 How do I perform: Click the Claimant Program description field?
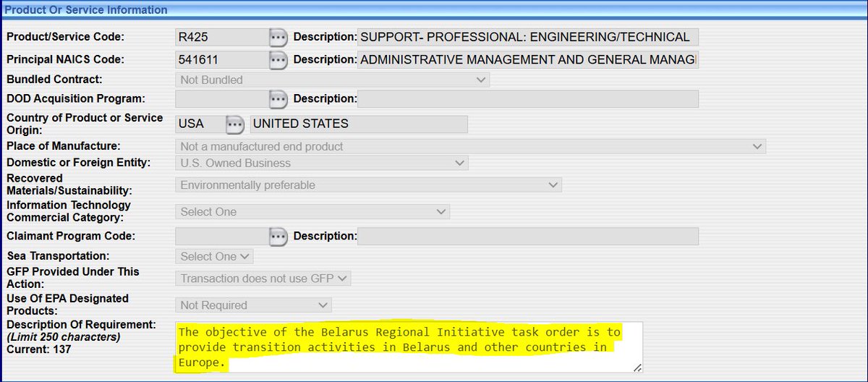coord(528,236)
